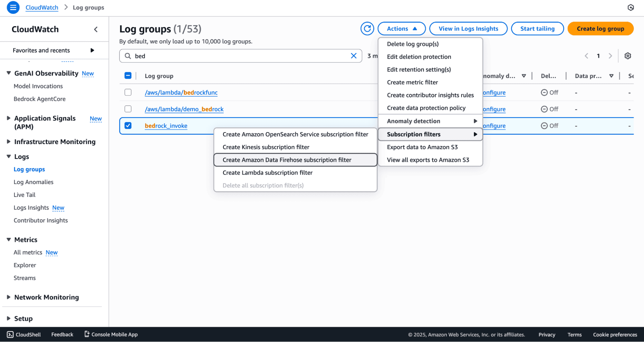Open View in Logs Insights
The height and width of the screenshot is (342, 644).
468,28
